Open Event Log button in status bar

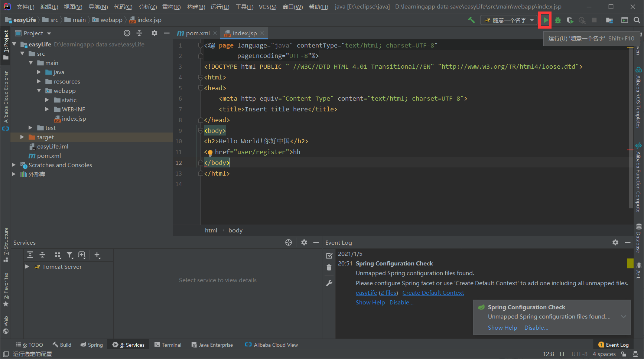tap(614, 345)
